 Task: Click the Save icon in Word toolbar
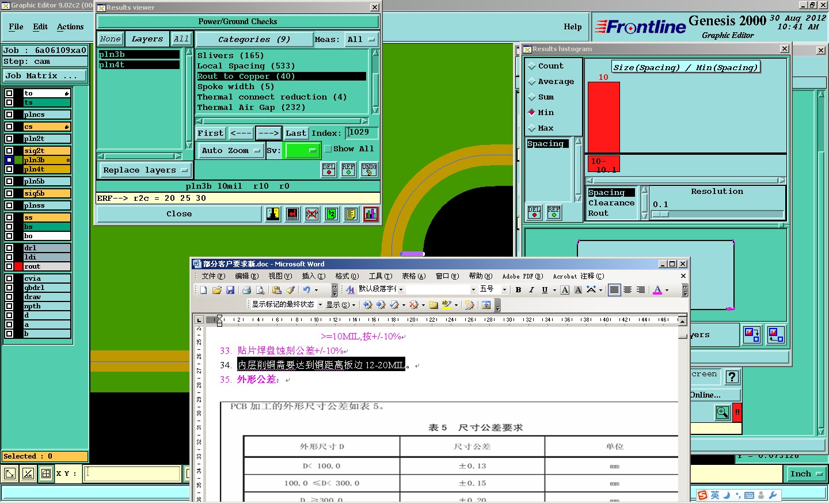click(230, 290)
